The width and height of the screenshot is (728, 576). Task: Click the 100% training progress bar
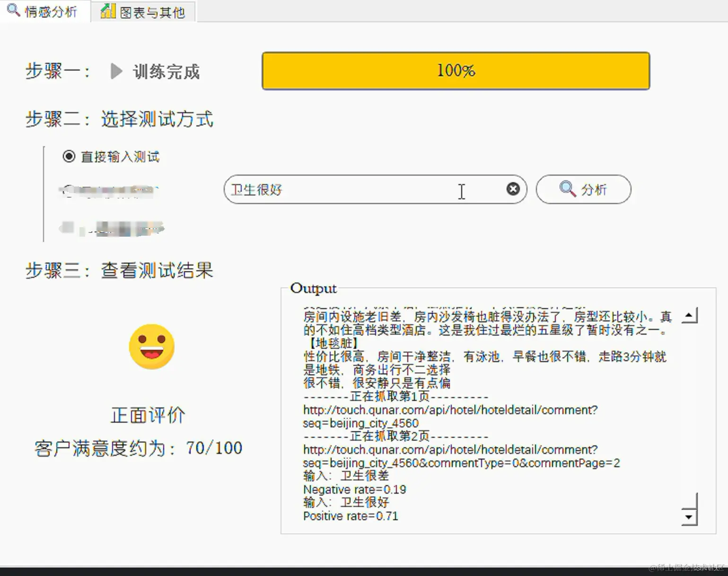[x=456, y=71]
